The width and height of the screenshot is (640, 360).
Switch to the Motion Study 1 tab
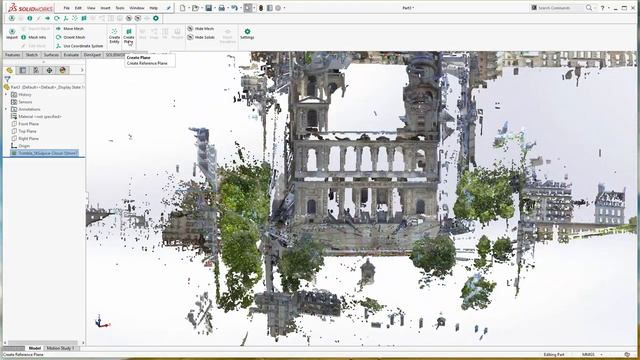pos(60,348)
